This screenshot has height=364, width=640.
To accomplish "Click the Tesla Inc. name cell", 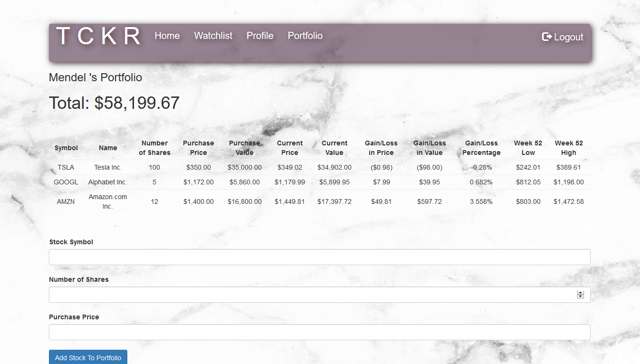I will pyautogui.click(x=108, y=167).
